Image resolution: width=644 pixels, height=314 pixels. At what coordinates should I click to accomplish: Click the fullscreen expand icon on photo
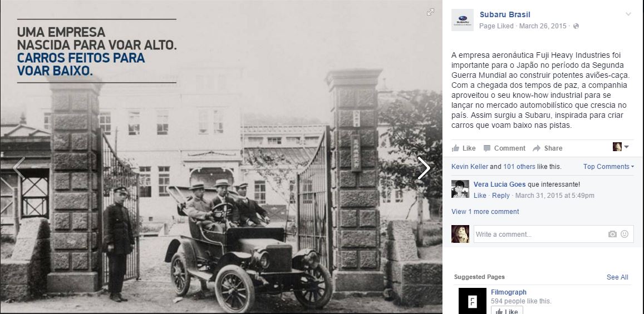coord(430,12)
